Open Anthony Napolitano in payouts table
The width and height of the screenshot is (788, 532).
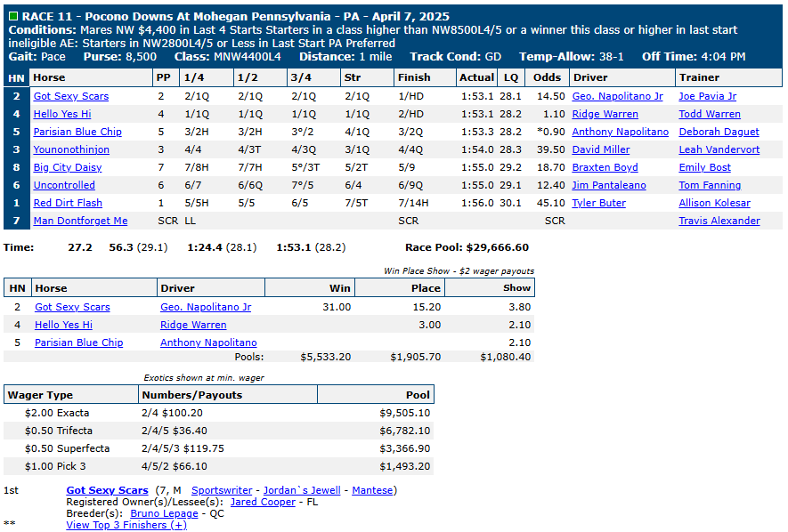(208, 343)
